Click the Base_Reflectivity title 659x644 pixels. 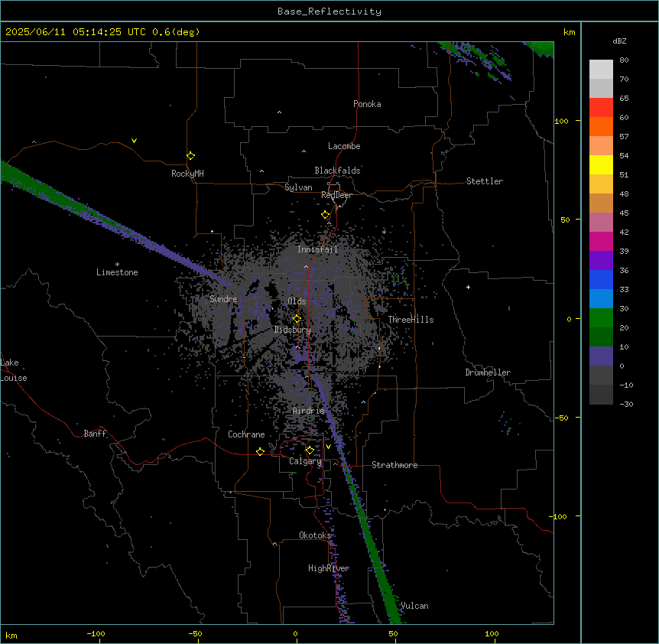(x=329, y=11)
